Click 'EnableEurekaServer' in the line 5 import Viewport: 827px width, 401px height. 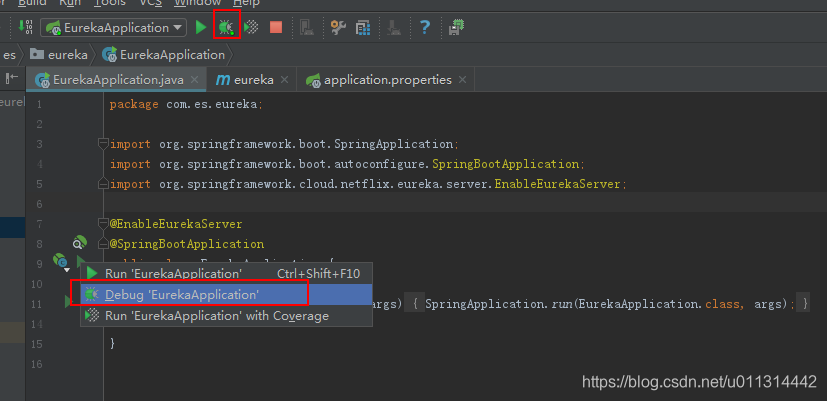[x=557, y=184]
